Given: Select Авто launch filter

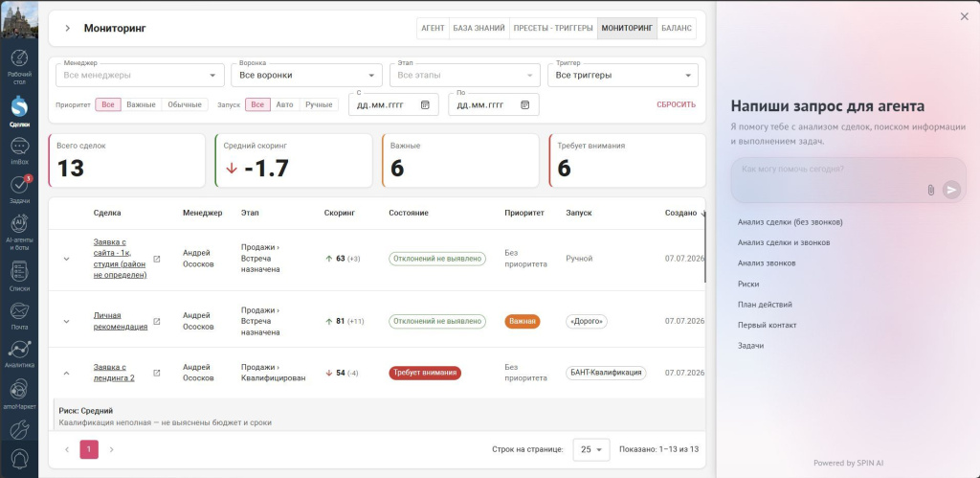Looking at the screenshot, I should click(x=284, y=104).
